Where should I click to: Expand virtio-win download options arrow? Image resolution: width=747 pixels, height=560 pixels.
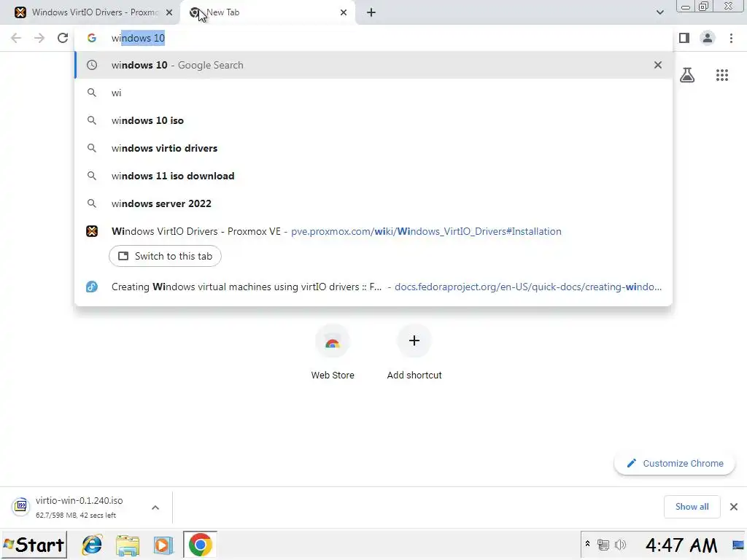pyautogui.click(x=155, y=507)
